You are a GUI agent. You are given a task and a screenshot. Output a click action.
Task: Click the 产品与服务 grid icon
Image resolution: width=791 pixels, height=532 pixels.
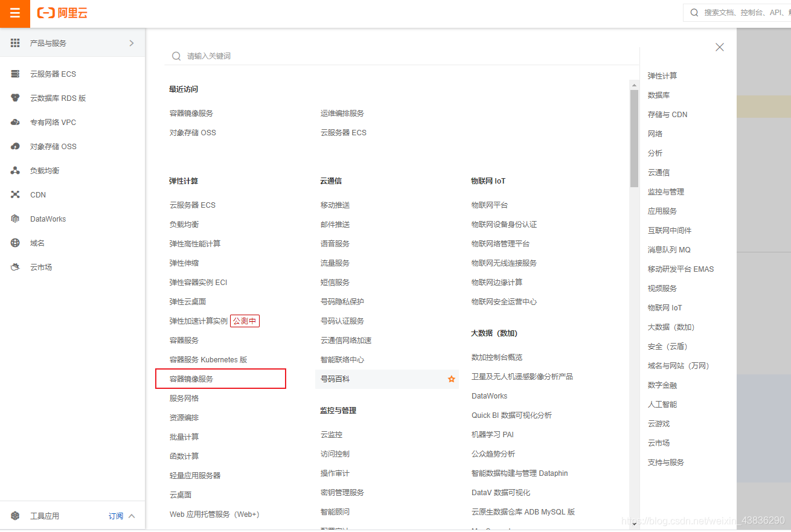[15, 43]
